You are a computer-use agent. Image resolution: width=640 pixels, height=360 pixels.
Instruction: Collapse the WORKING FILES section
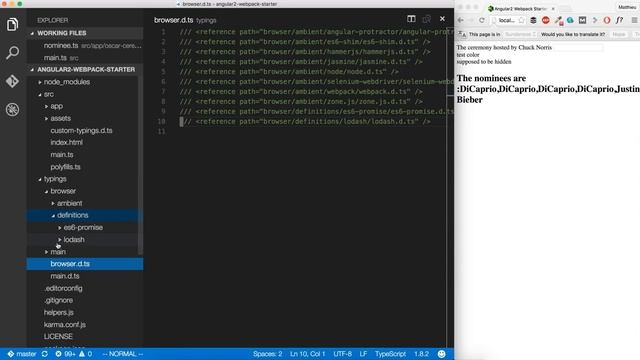click(85, 33)
